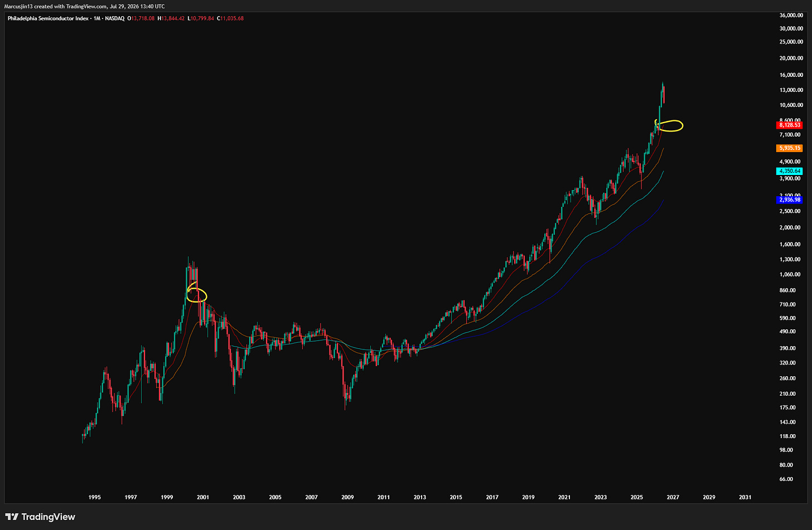The width and height of the screenshot is (812, 530).
Task: Click the 2005 label on the time axis
Action: tap(275, 497)
